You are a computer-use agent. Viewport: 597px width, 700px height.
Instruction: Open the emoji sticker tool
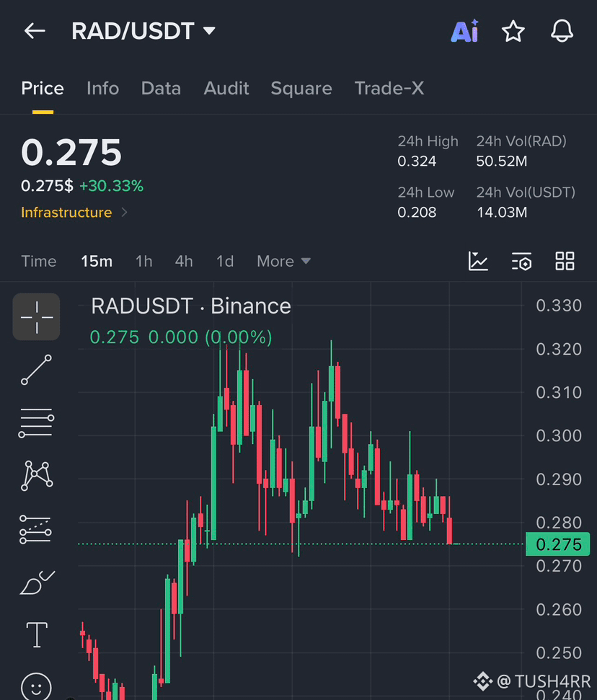tap(36, 686)
